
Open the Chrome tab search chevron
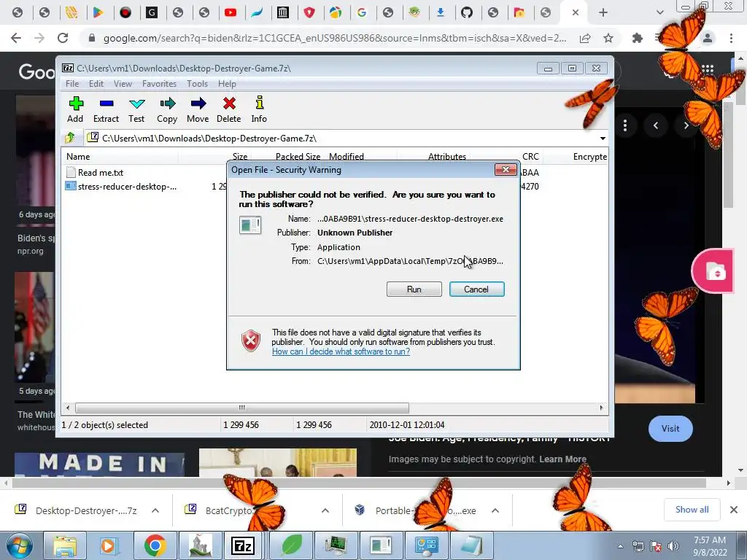659,12
